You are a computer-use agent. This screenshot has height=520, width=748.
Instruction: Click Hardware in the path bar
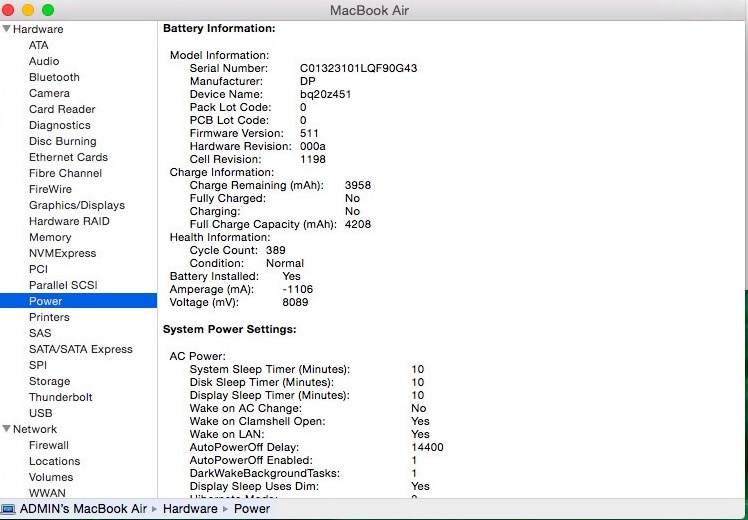pyautogui.click(x=190, y=509)
